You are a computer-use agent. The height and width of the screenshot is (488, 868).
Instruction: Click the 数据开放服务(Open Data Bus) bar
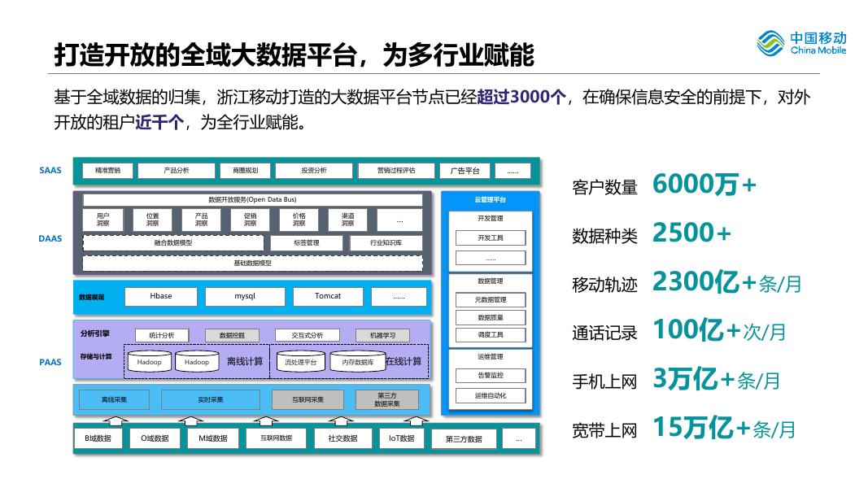click(252, 199)
